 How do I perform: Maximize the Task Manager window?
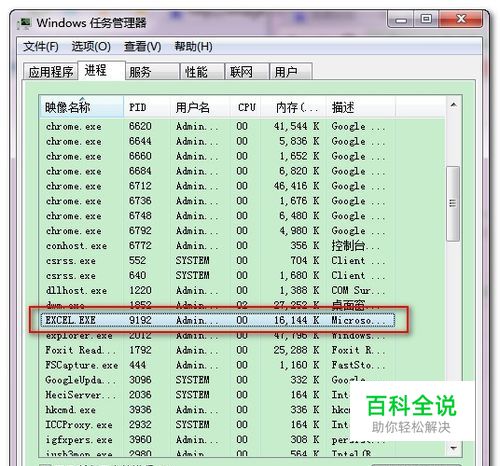426,20
